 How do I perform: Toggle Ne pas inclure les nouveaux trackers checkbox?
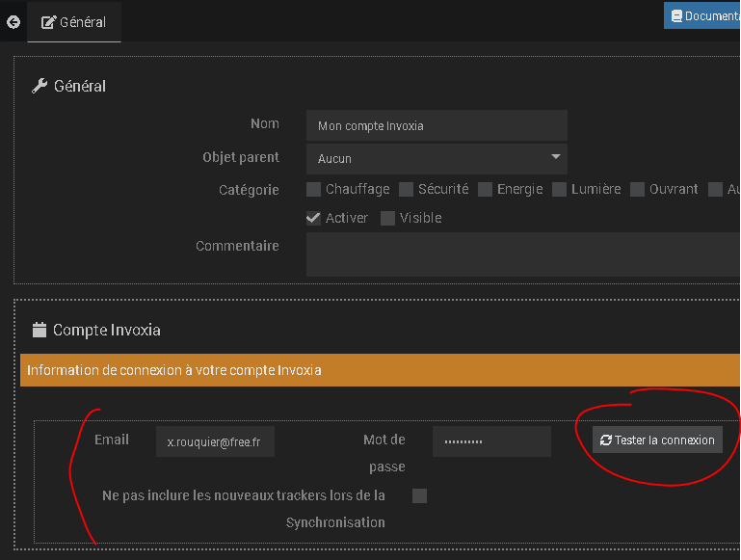(419, 495)
